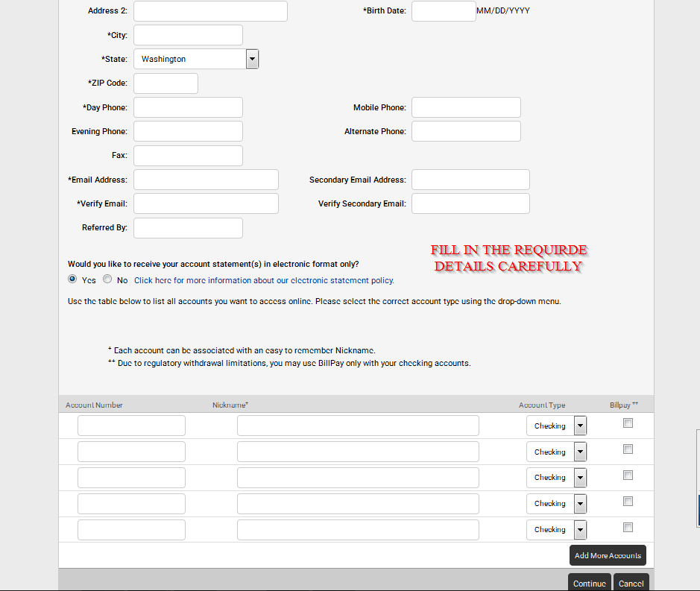Enable Billpay for the first account row
This screenshot has width=700, height=591.
pyautogui.click(x=627, y=422)
